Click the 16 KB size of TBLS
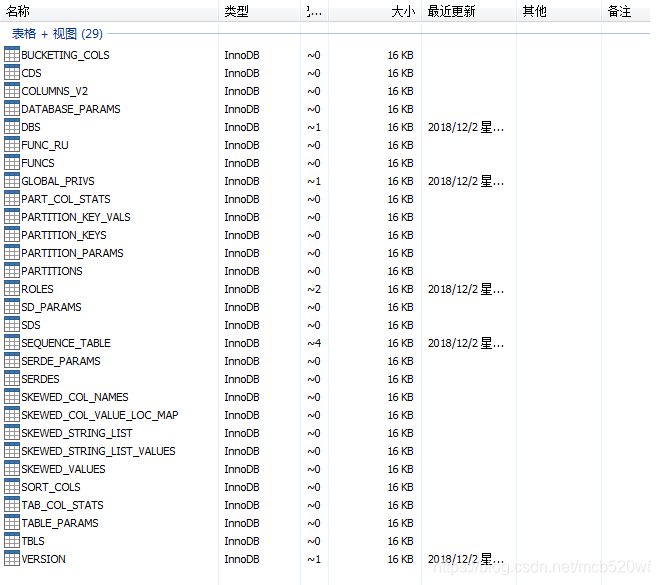The height and width of the screenshot is (585, 661). tap(400, 541)
